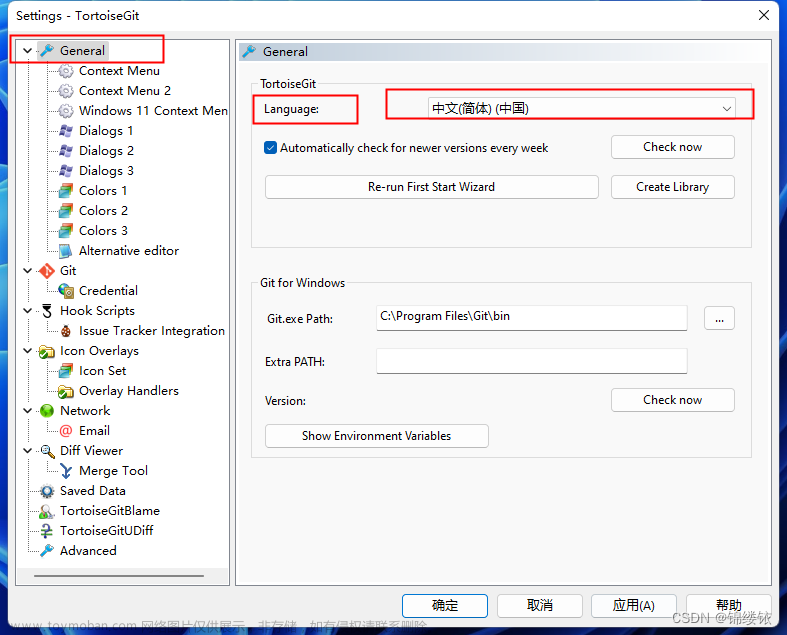Click the Overlay Handlers folder icon
787x635 pixels.
(x=66, y=391)
